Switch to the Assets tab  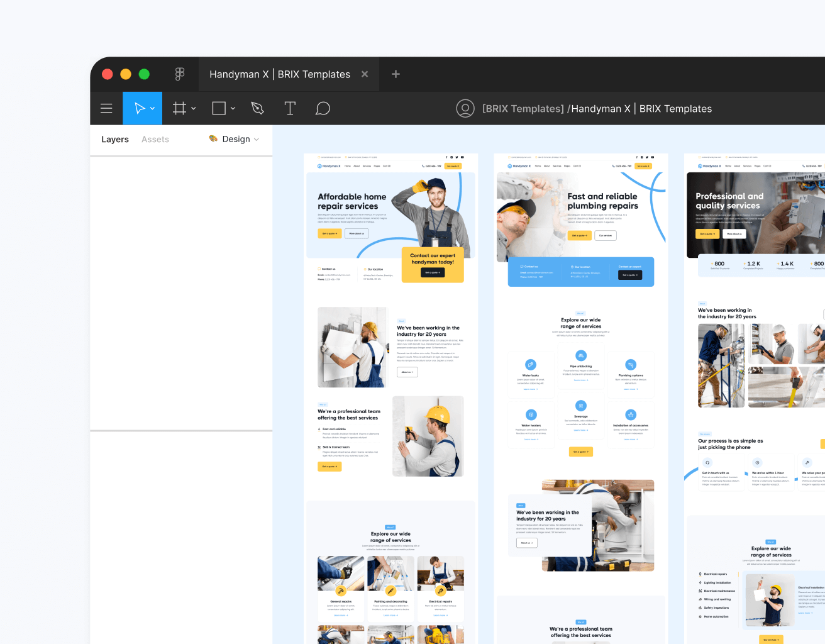pyautogui.click(x=155, y=139)
